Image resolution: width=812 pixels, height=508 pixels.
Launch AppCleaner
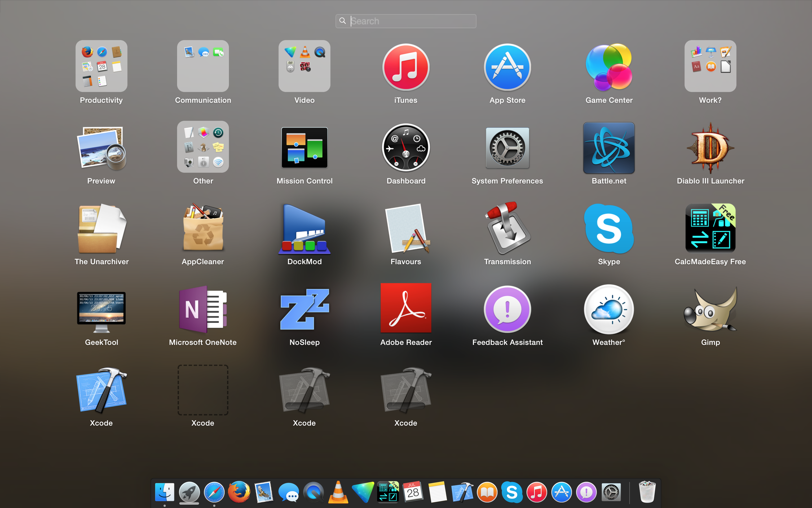[x=203, y=227]
